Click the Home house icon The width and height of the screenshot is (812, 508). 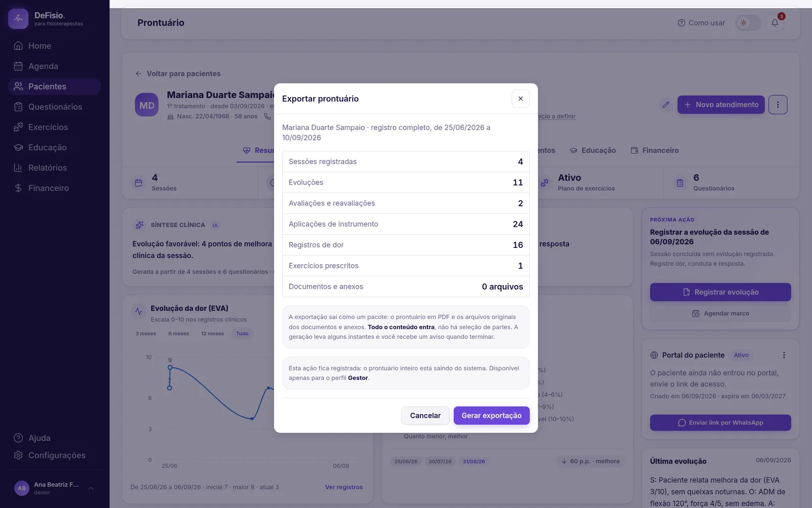[18, 46]
